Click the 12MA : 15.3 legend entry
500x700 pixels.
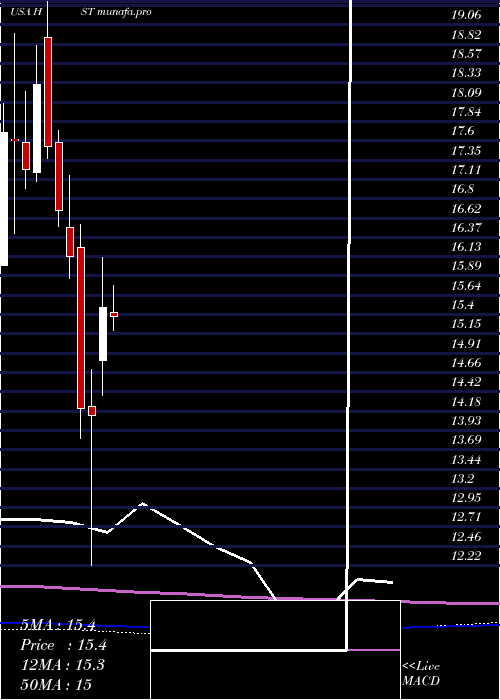(x=62, y=665)
